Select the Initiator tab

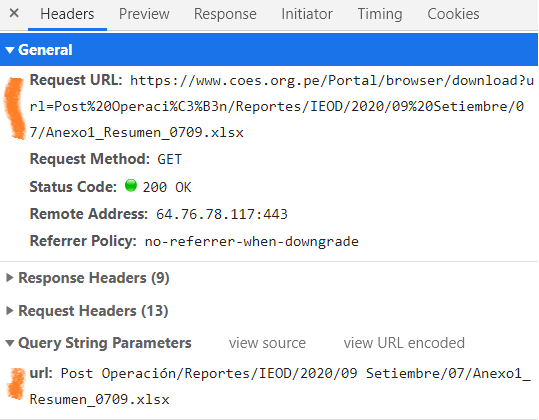coord(307,14)
